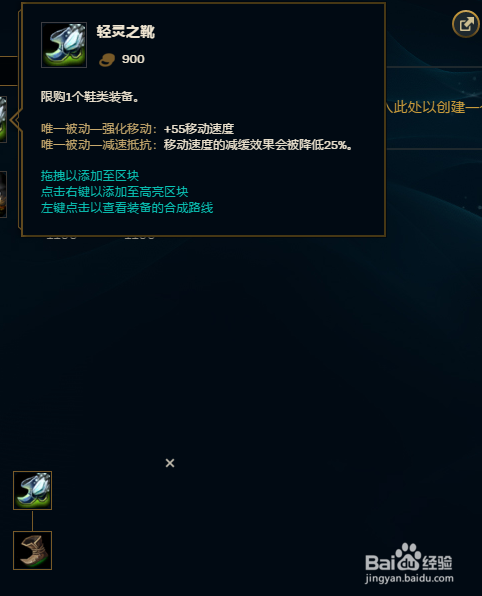Image resolution: width=482 pixels, height=596 pixels.
Task: Click the 点击右键以添加至高亮区块 hint
Action: (114, 192)
